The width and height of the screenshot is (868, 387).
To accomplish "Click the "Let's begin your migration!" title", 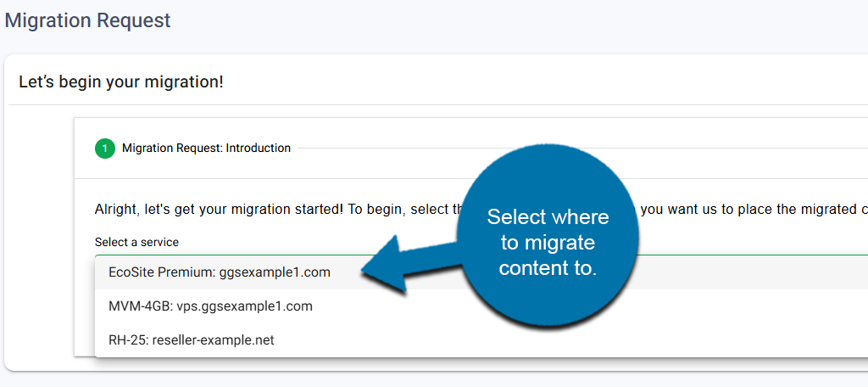I will pos(121,82).
